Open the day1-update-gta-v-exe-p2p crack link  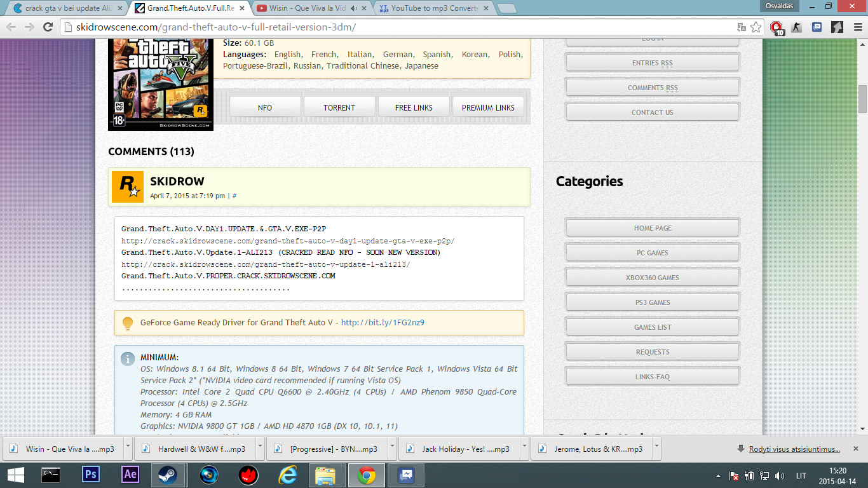click(x=288, y=241)
